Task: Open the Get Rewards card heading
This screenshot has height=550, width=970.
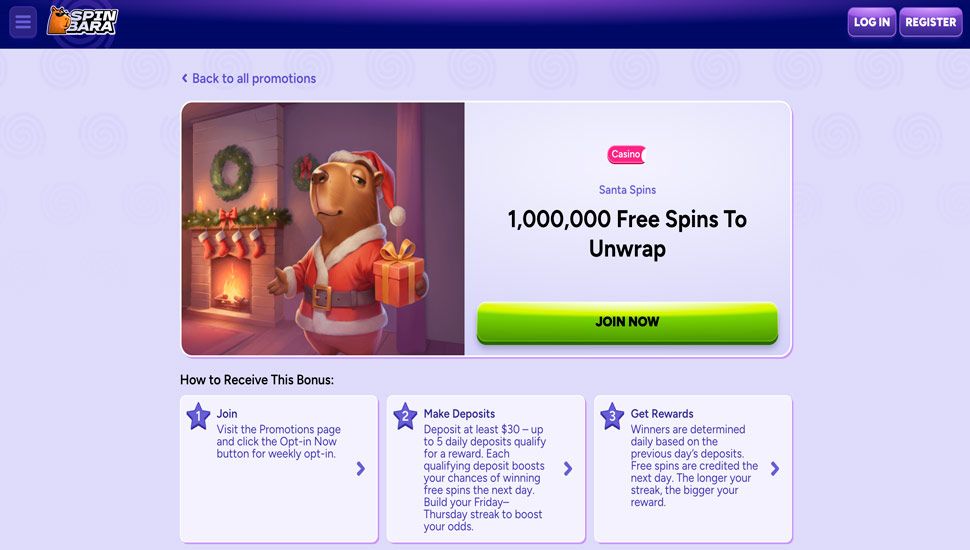Action: 662,414
